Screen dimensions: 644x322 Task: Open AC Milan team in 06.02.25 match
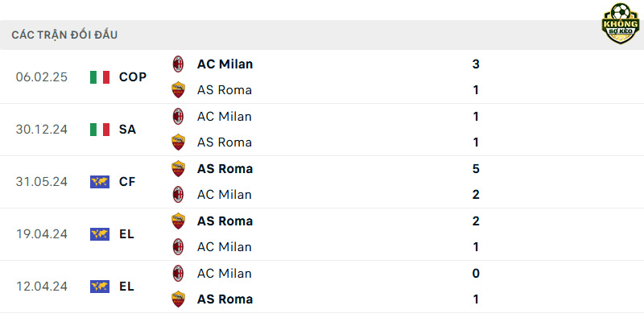point(225,64)
